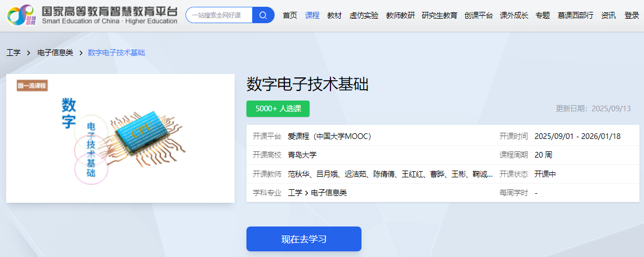Go to the 资讯 news page
The height and width of the screenshot is (257, 644).
(x=608, y=15)
